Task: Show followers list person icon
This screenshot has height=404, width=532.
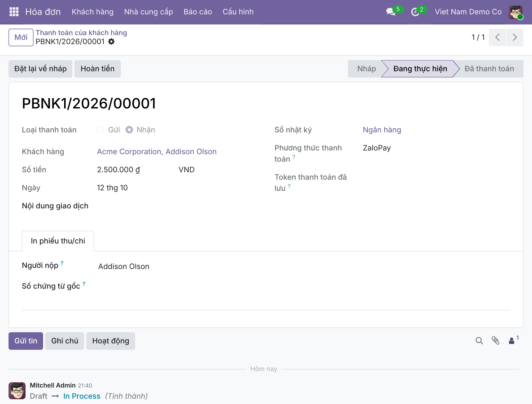Action: (514, 340)
